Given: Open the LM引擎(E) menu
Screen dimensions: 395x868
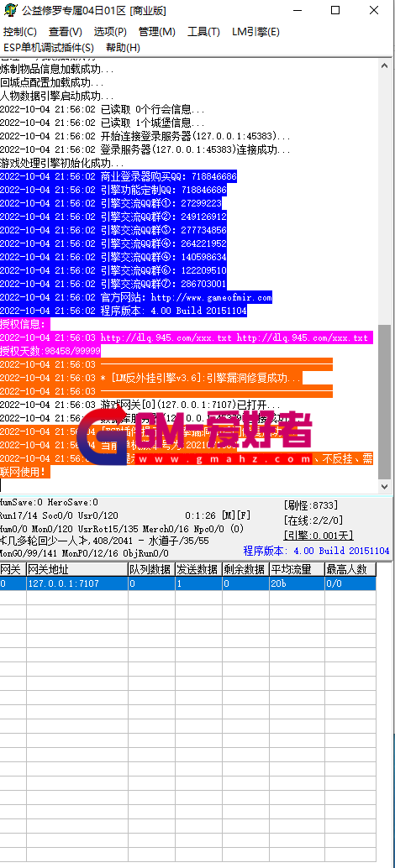Looking at the screenshot, I should click(255, 32).
